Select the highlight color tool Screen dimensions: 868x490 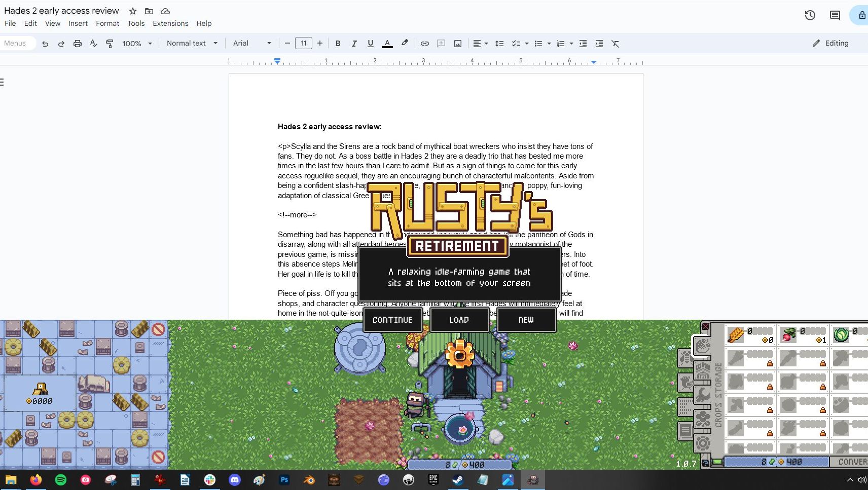pos(404,43)
